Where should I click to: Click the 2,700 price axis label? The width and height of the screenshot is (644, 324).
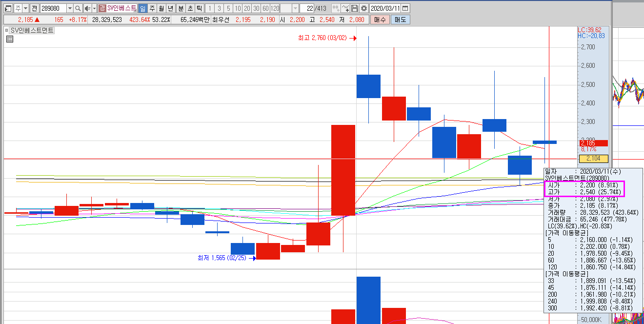(x=588, y=47)
